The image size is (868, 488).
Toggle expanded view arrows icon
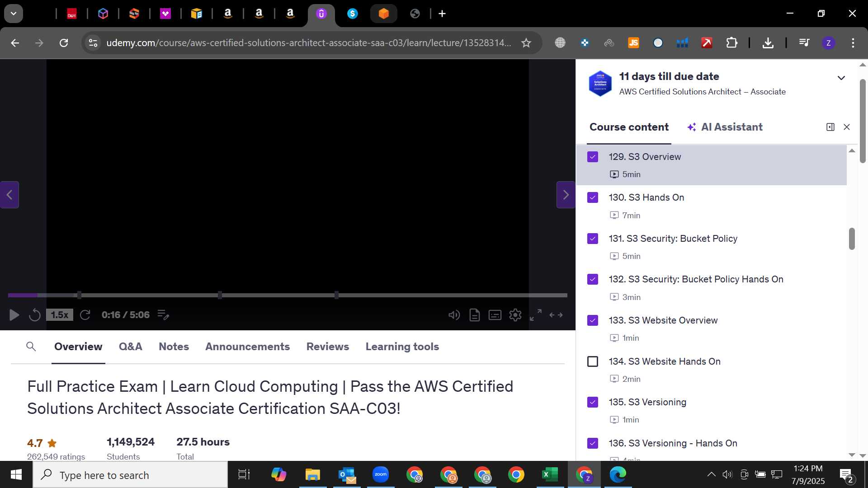pyautogui.click(x=556, y=315)
